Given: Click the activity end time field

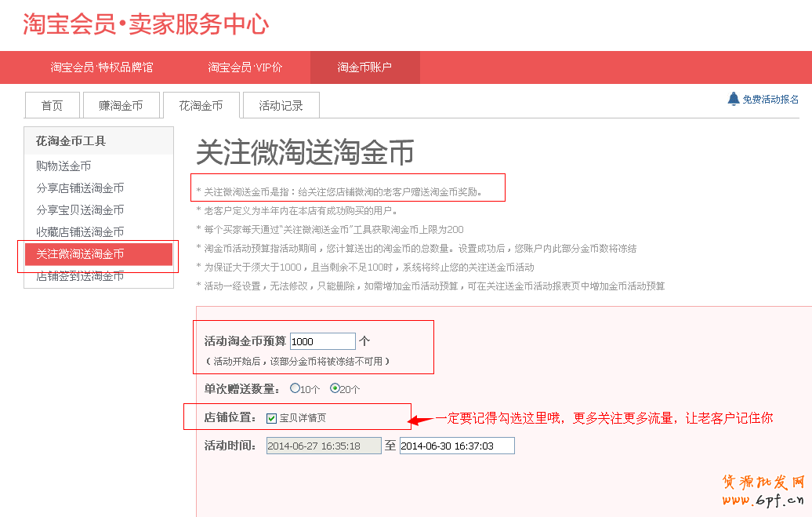Looking at the screenshot, I should click(x=455, y=445).
